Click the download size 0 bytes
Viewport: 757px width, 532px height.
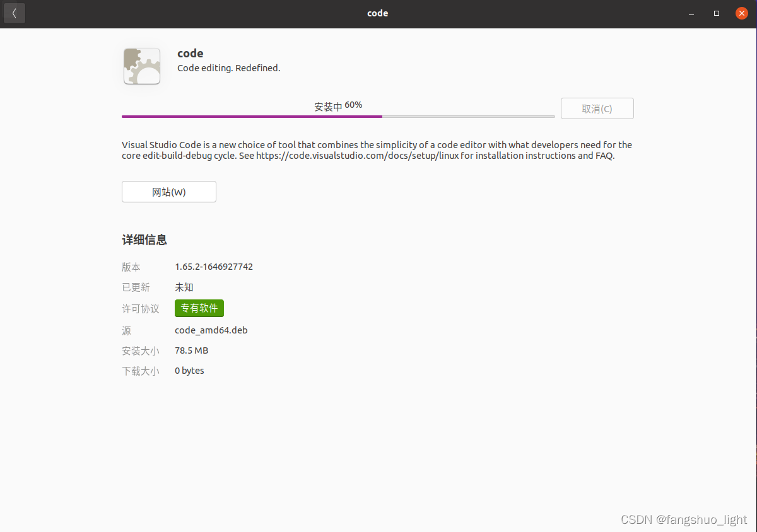coord(189,370)
